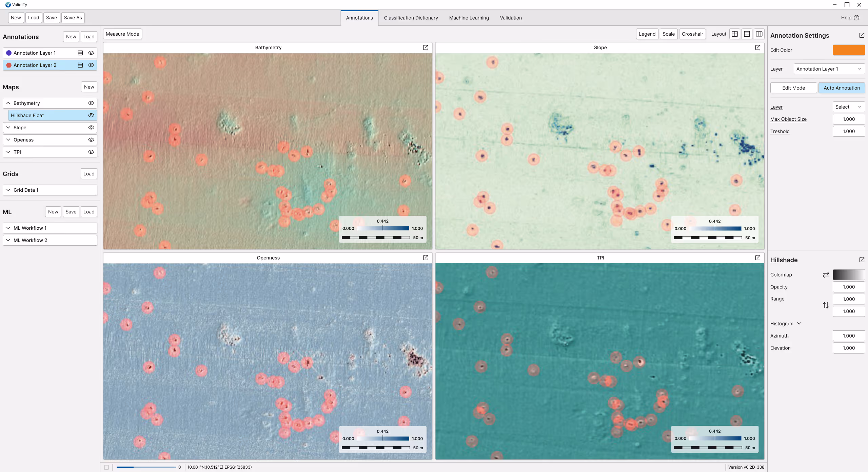868x472 pixels.
Task: Toggle visibility of Slope map
Action: (91, 128)
